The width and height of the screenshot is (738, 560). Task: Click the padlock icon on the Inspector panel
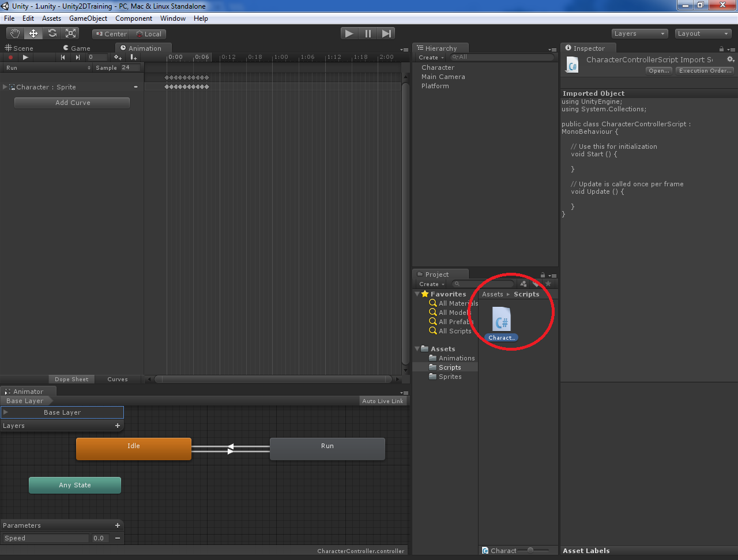point(720,48)
